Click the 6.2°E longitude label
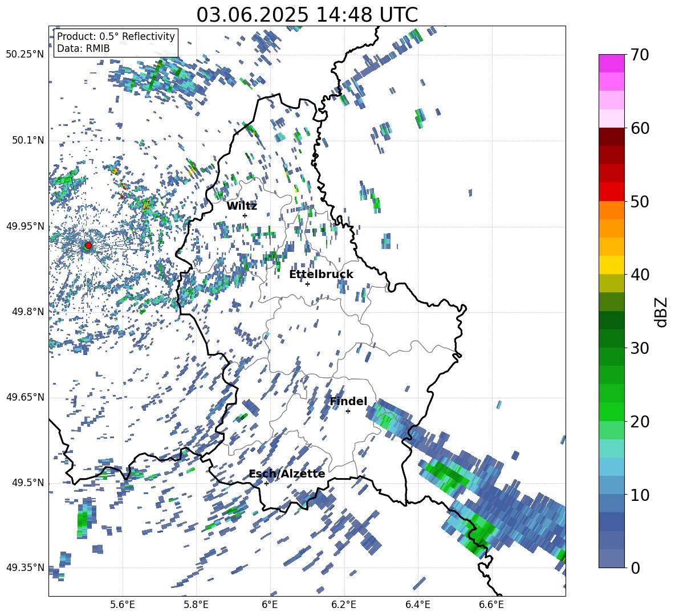The width and height of the screenshot is (675, 616). 344,605
